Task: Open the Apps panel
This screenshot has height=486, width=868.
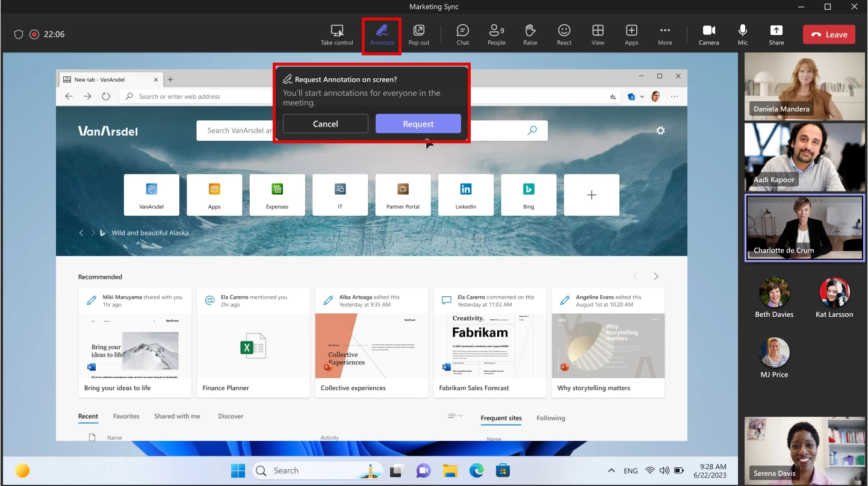Action: 631,35
